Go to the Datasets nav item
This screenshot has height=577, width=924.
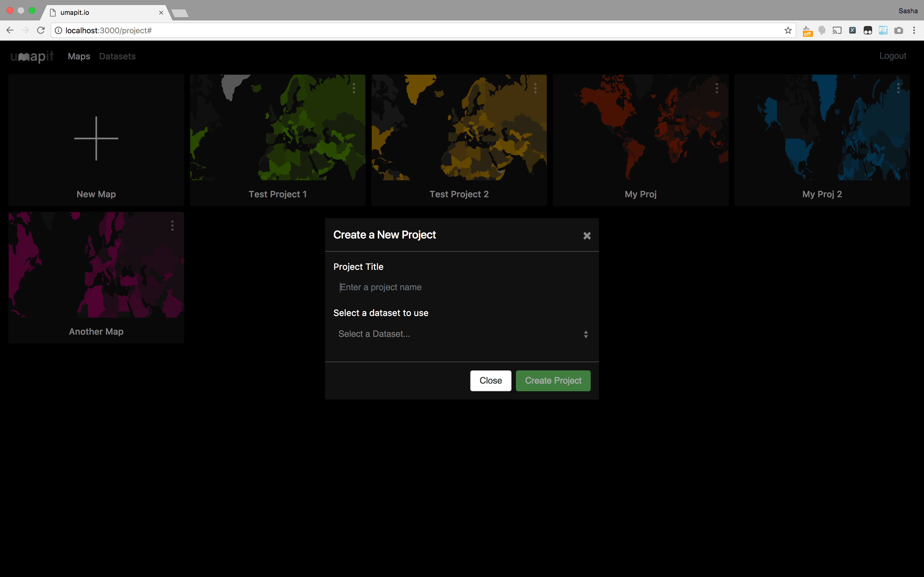117,56
